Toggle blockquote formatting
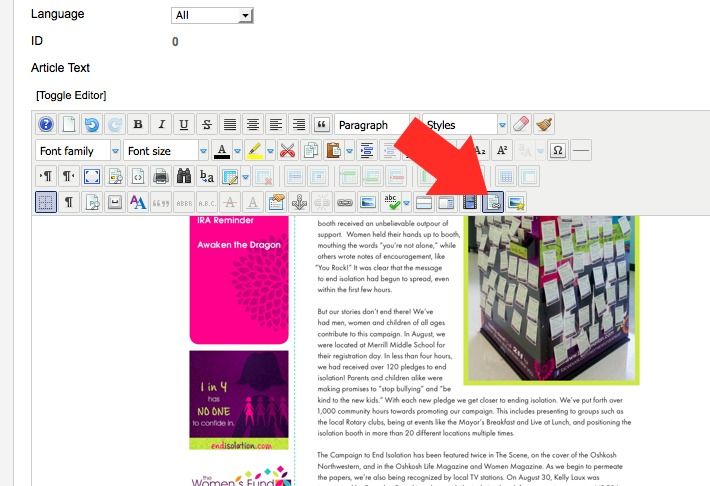 [321, 125]
